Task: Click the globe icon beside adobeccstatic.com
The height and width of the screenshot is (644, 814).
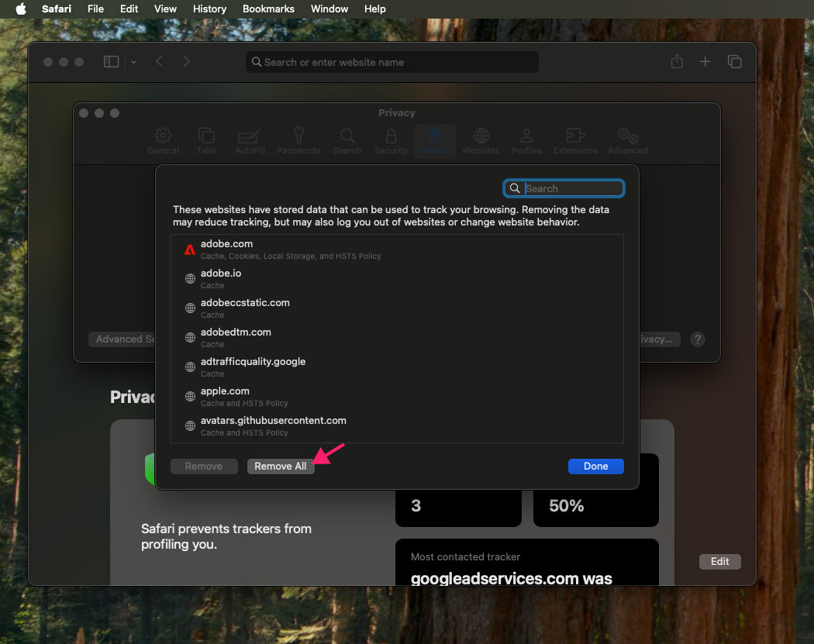Action: 190,308
